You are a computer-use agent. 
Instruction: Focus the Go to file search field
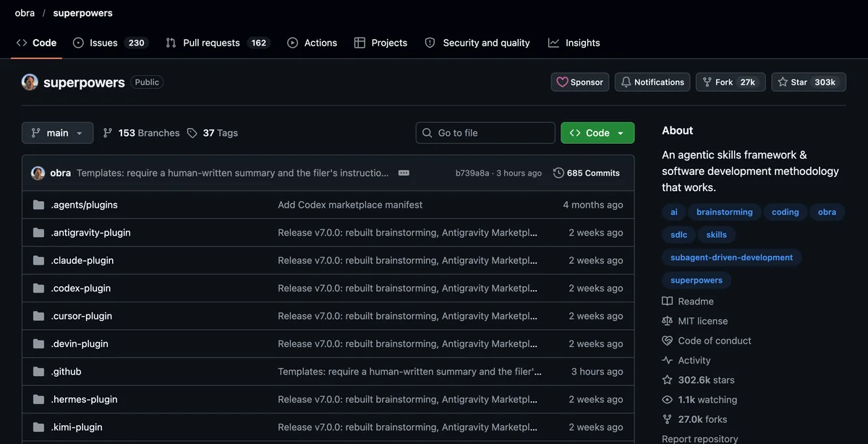(485, 133)
